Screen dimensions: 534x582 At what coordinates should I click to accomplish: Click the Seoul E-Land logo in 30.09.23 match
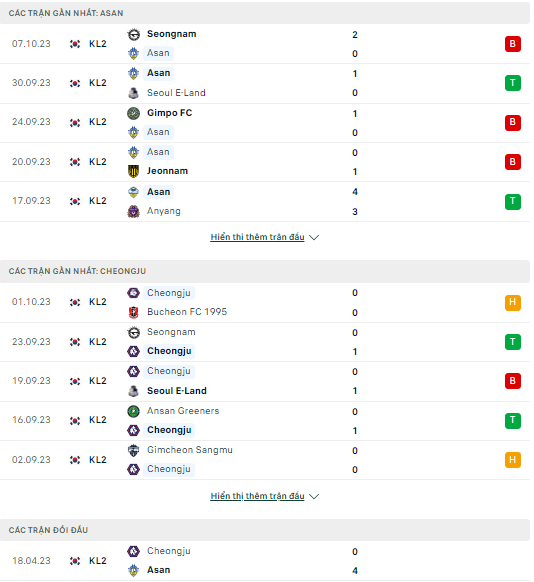pyautogui.click(x=134, y=93)
